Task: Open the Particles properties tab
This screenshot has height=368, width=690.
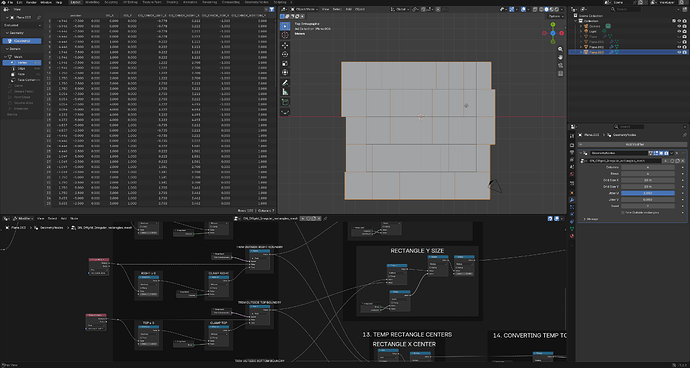Action: coord(572,207)
